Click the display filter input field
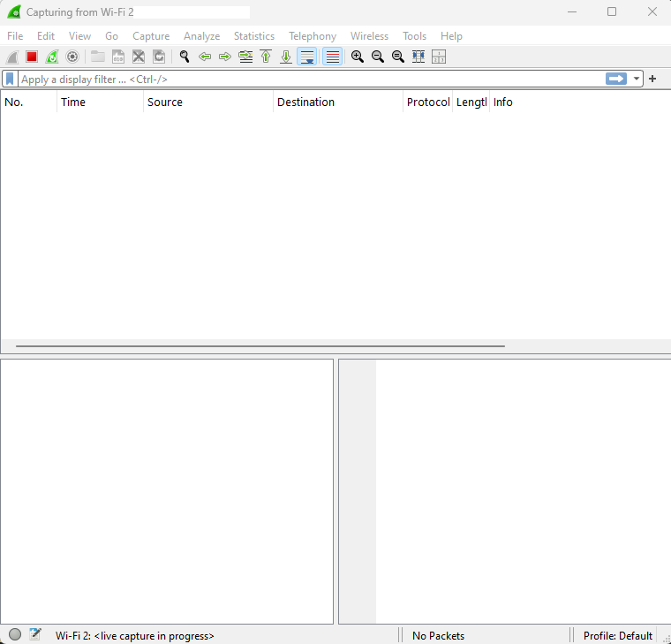The image size is (671, 644). [x=312, y=80]
